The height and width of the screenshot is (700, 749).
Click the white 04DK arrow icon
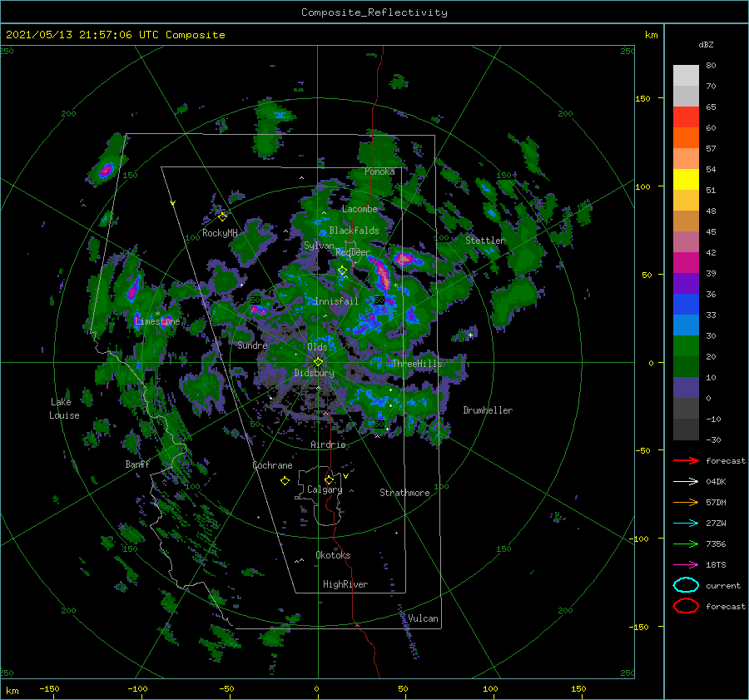coord(686,482)
